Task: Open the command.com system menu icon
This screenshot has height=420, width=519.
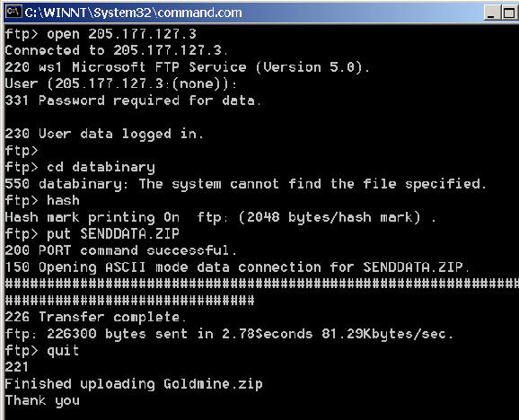Action: click(13, 13)
